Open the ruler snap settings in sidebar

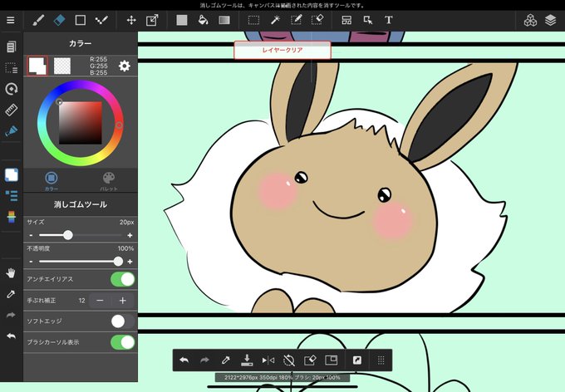pos(11,110)
